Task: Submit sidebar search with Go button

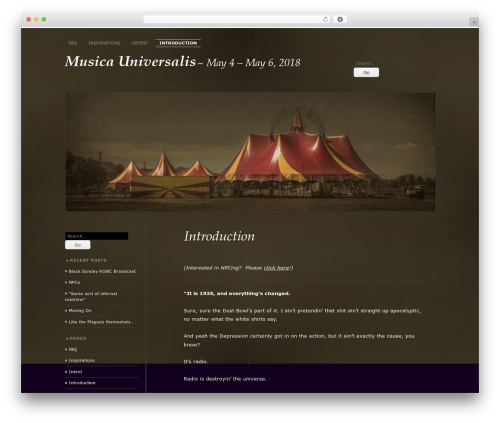Action: [x=78, y=245]
